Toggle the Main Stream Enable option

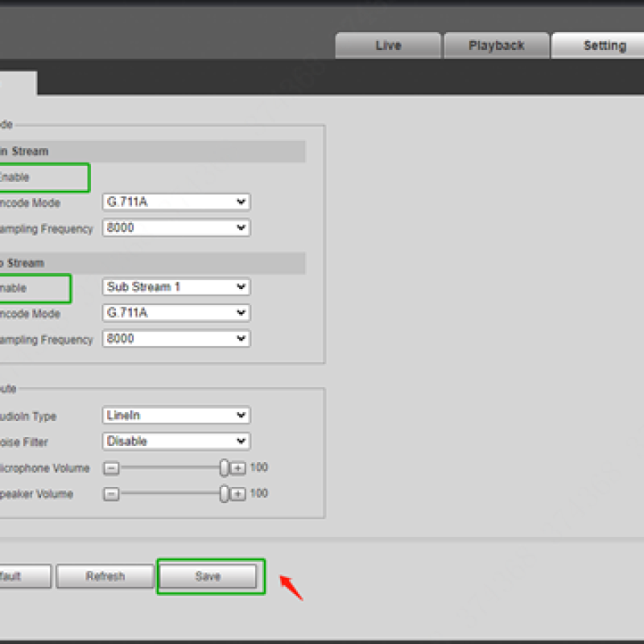click(16, 177)
